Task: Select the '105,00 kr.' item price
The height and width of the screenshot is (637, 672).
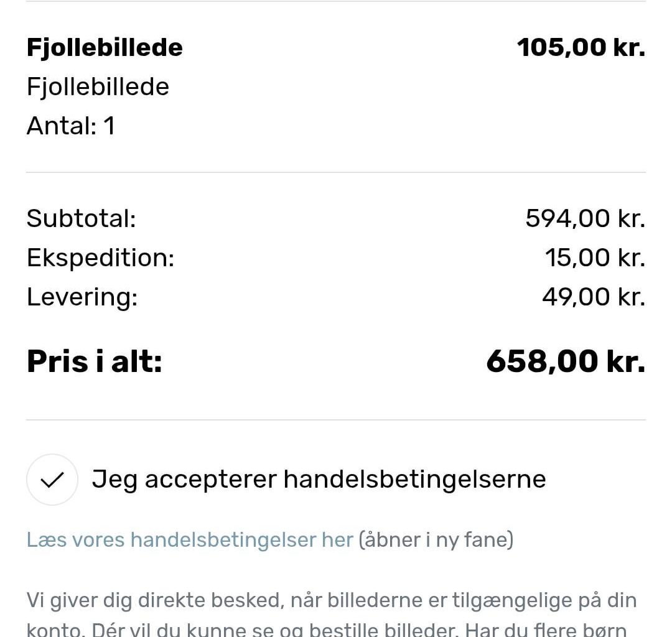Action: pyautogui.click(x=581, y=47)
